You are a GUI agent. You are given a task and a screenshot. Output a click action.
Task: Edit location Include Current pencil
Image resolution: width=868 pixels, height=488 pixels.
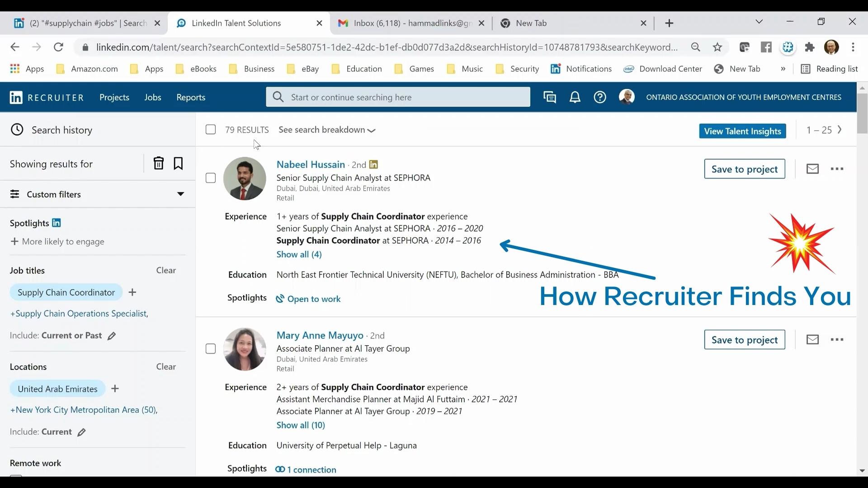pyautogui.click(x=81, y=432)
